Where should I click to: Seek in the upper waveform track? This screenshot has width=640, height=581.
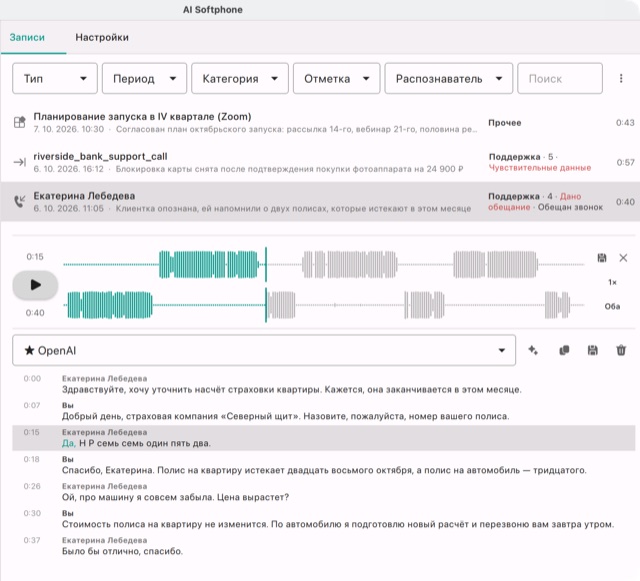[x=324, y=265]
